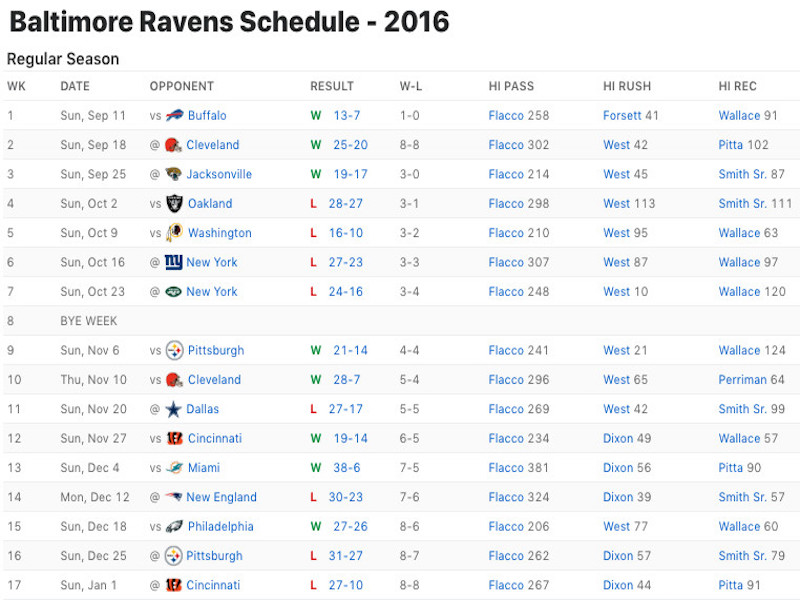Open the New England team link

[221, 497]
